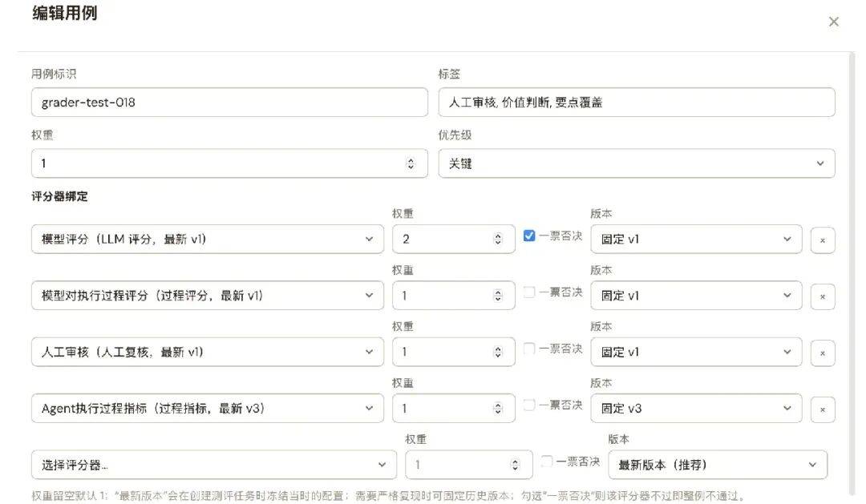Check 一票否决 for Agent执行过程指标 row
This screenshot has width=866, height=504.
[529, 405]
